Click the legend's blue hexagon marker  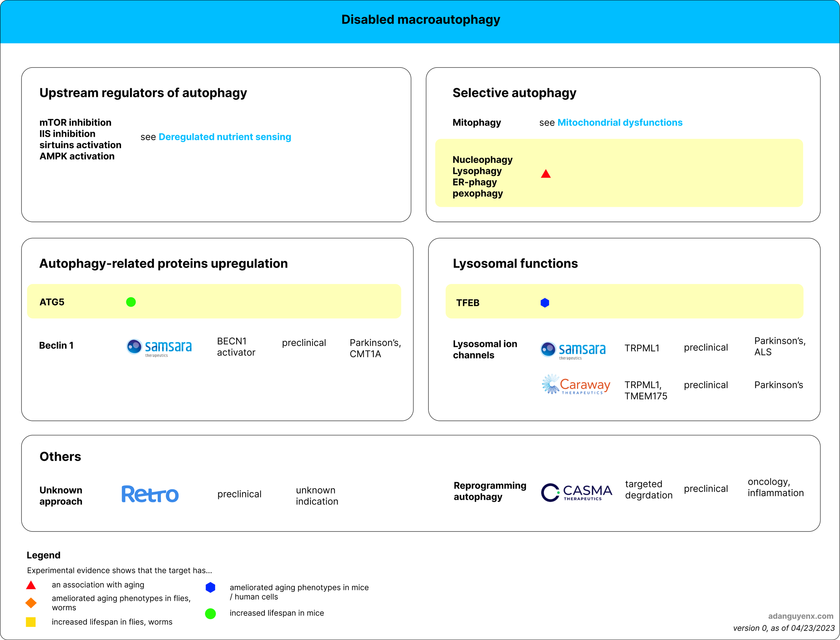click(211, 588)
